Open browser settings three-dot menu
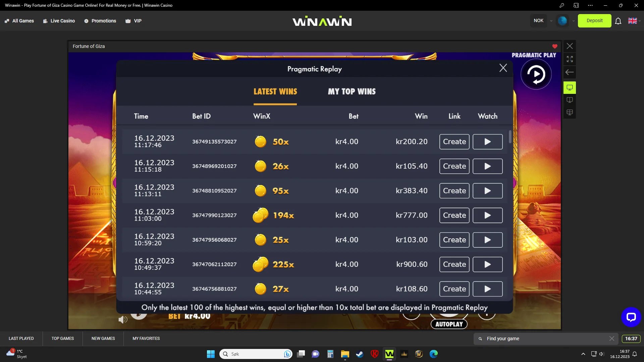The image size is (644, 362). click(590, 5)
